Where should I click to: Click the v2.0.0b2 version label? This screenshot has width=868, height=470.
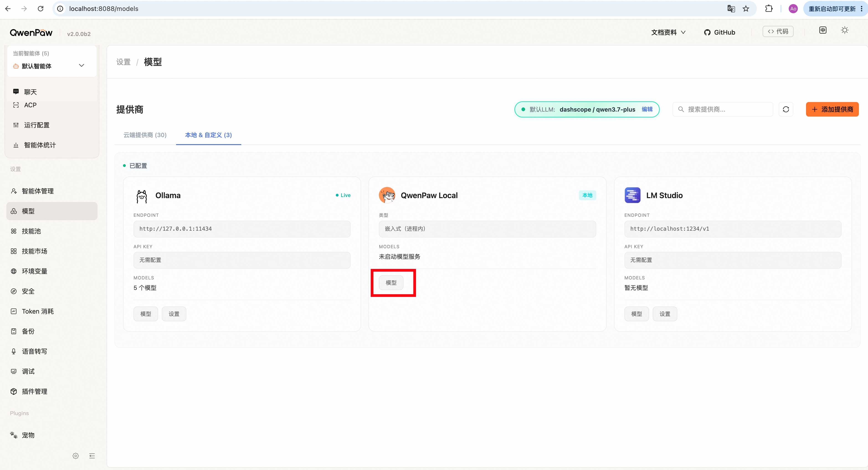pos(79,34)
